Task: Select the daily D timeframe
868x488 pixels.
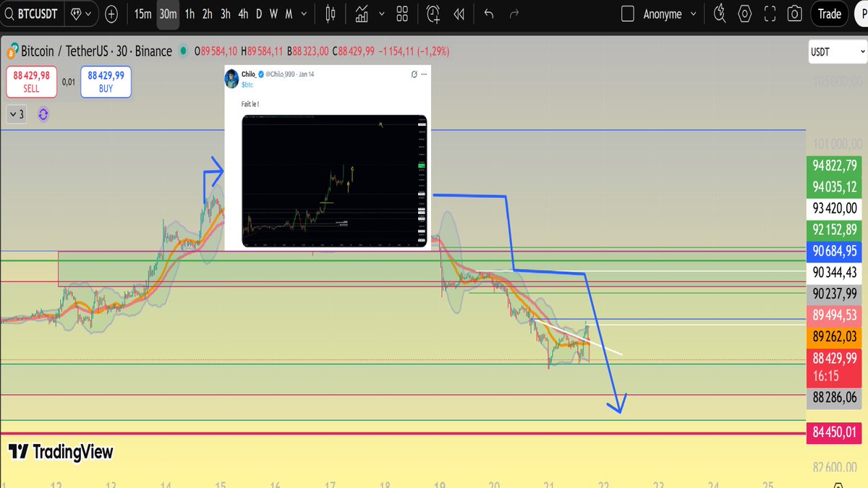Action: point(259,14)
